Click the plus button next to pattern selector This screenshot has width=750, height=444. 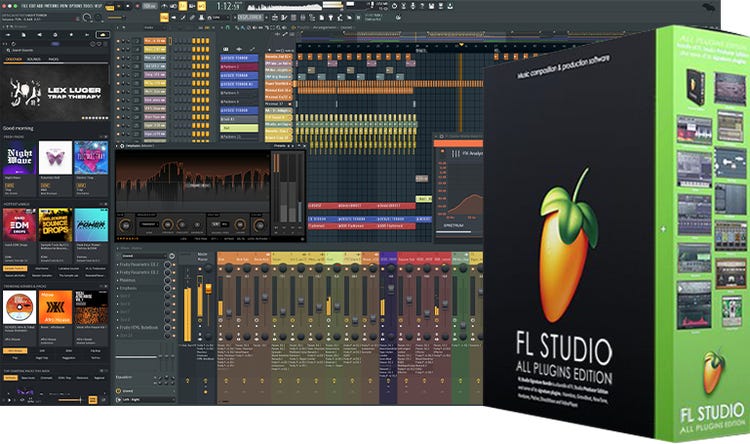[266, 17]
